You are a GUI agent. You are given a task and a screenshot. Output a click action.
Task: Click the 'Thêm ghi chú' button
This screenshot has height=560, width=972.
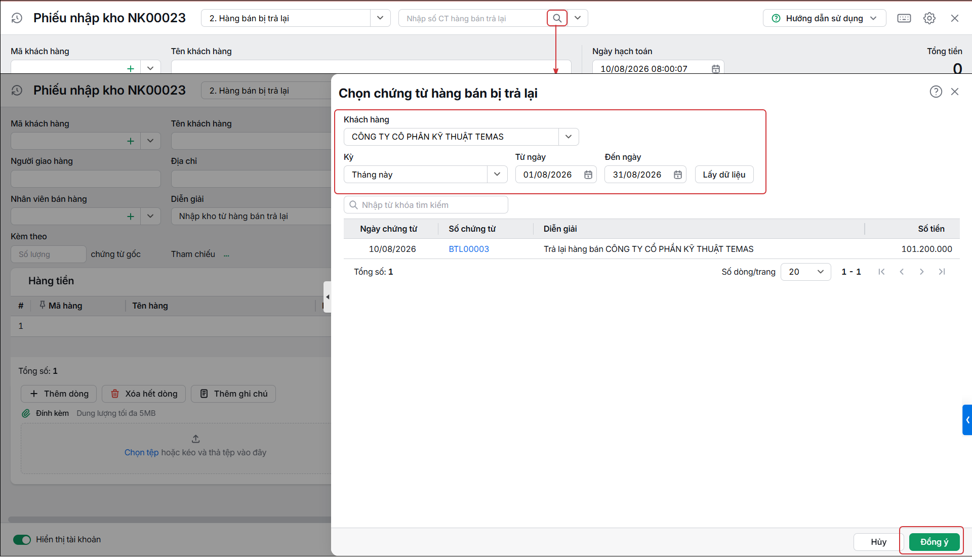(233, 394)
